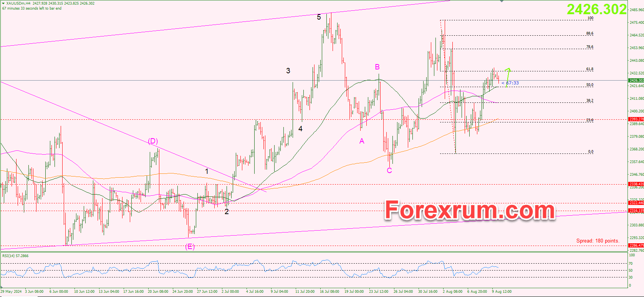Click the Fibonacci 88.6 level label
This screenshot has height=297, width=644.
(x=589, y=33)
